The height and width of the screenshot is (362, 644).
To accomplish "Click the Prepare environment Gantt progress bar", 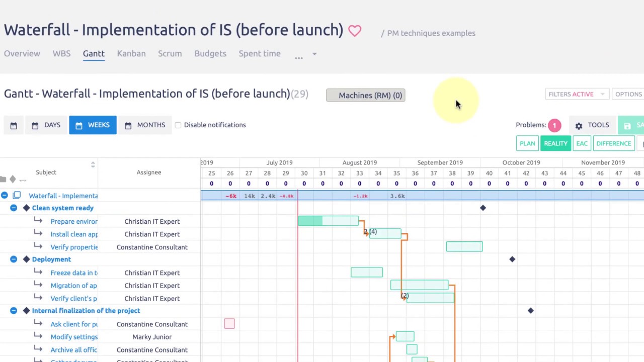I will click(x=328, y=221).
